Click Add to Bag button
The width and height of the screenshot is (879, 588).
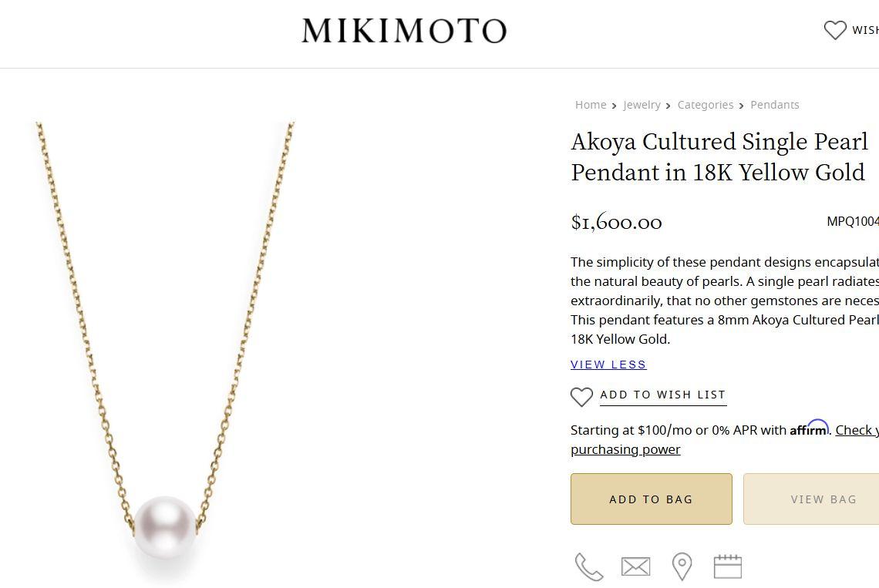point(651,499)
